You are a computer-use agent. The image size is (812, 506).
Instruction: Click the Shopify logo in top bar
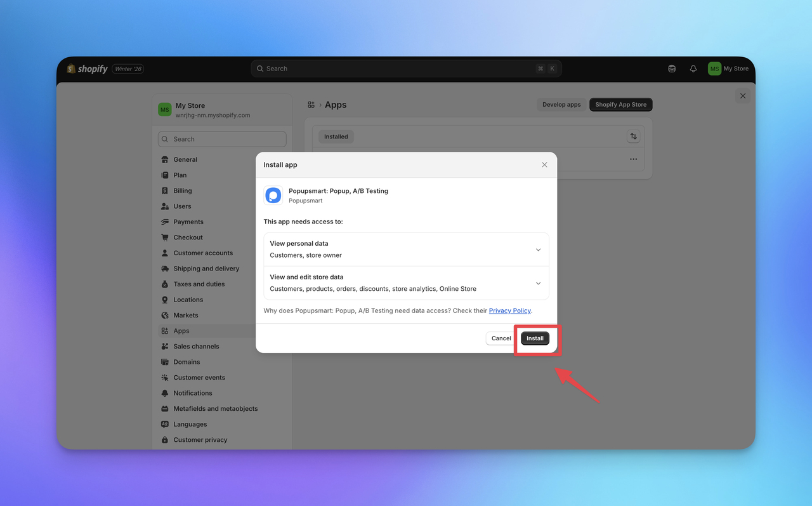click(x=88, y=69)
